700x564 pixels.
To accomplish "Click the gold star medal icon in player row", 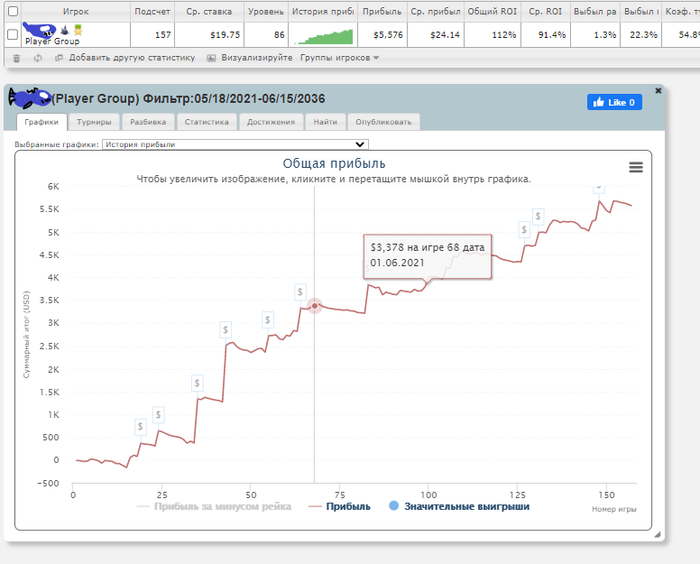I will pyautogui.click(x=78, y=30).
